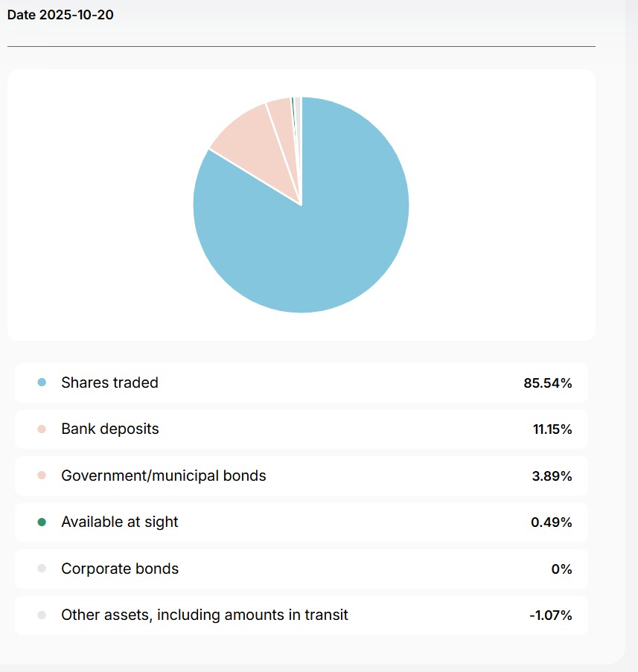Click Other assets, including amounts in transit

click(205, 615)
